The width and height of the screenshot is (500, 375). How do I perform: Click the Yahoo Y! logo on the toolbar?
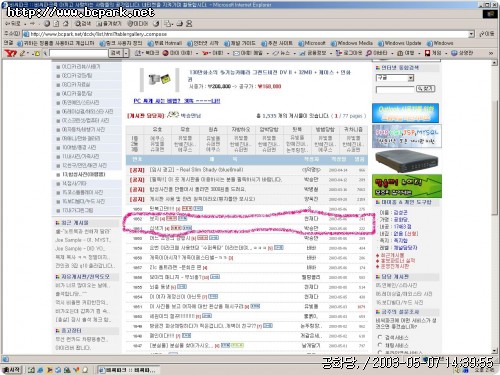tap(10, 53)
